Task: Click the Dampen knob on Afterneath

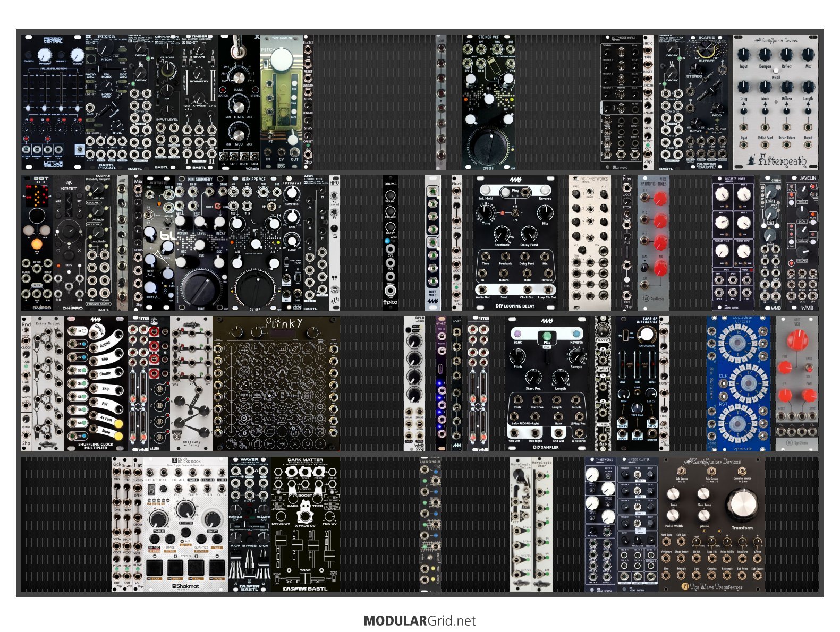Action: tap(765, 54)
